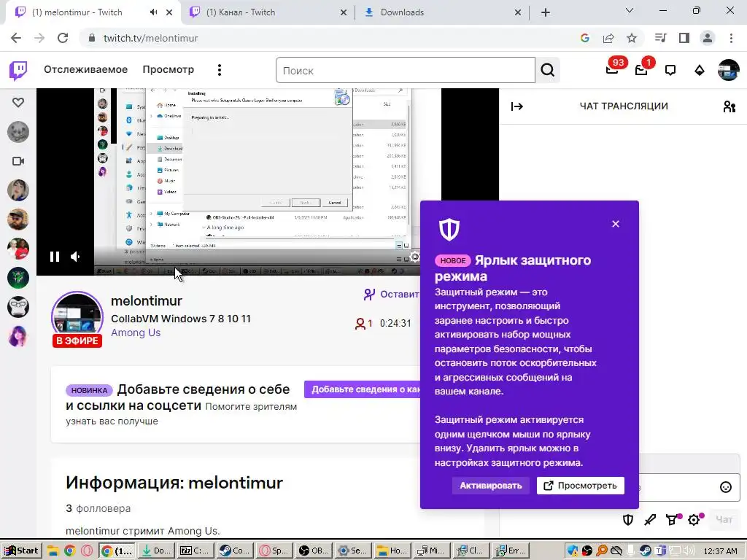Switch to the Downloads tab
Viewport: 747px width, 560px height.
coord(442,12)
